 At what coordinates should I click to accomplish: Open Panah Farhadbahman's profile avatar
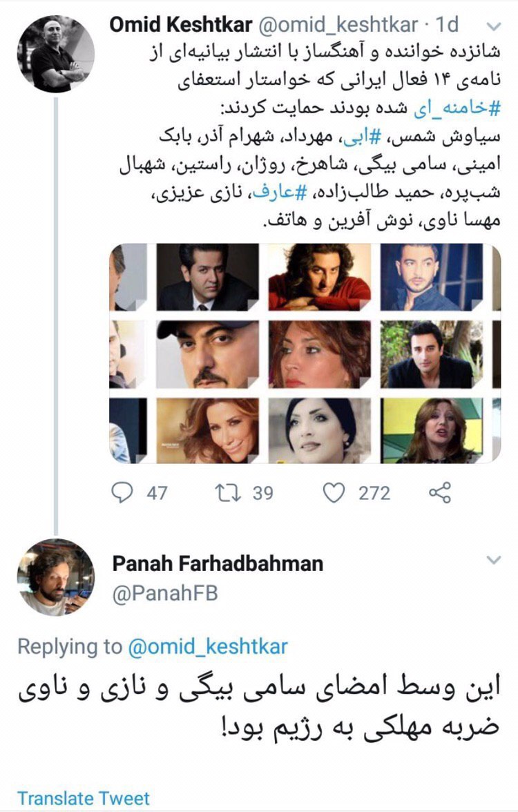point(55,577)
